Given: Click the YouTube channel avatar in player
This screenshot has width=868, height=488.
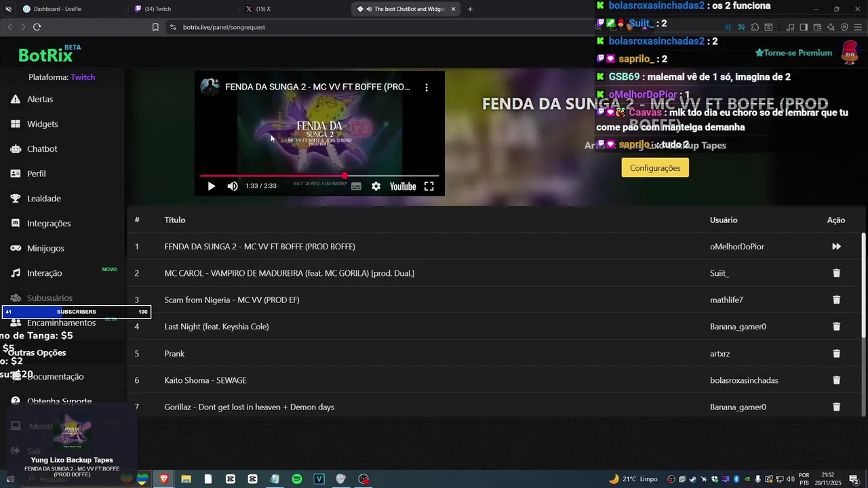Looking at the screenshot, I should coord(210,87).
